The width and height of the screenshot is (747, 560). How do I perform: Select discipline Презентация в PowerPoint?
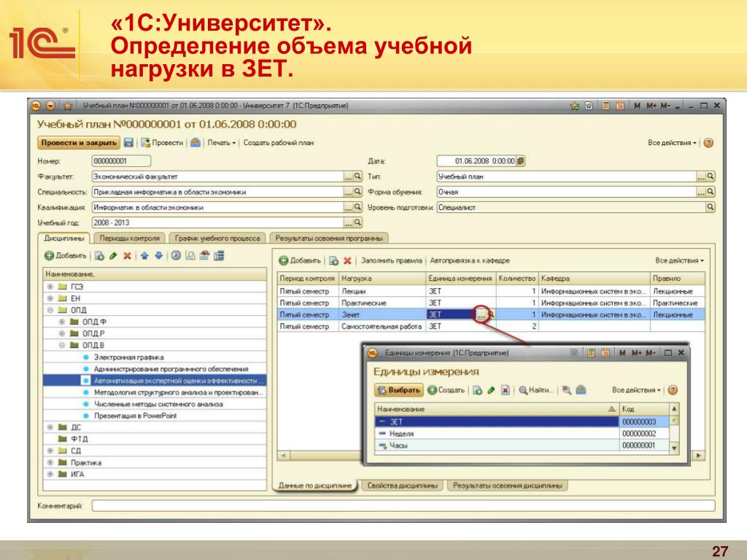tap(135, 416)
